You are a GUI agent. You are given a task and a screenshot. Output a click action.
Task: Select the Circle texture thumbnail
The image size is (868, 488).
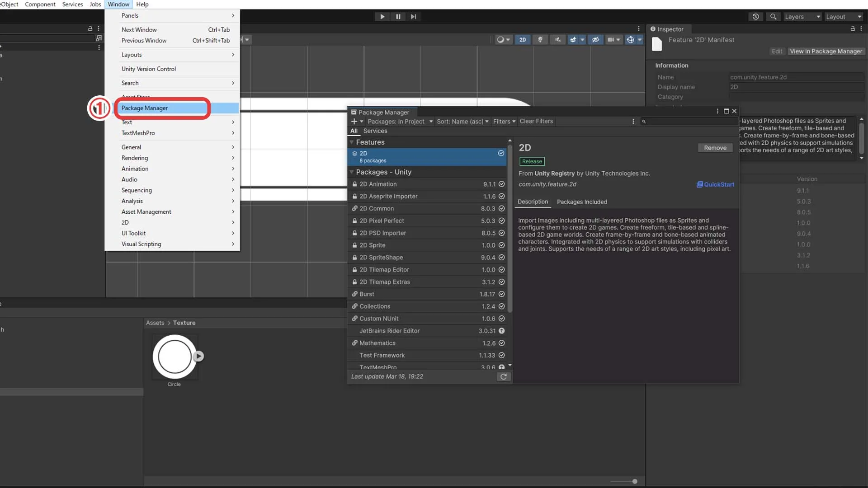[x=175, y=357]
